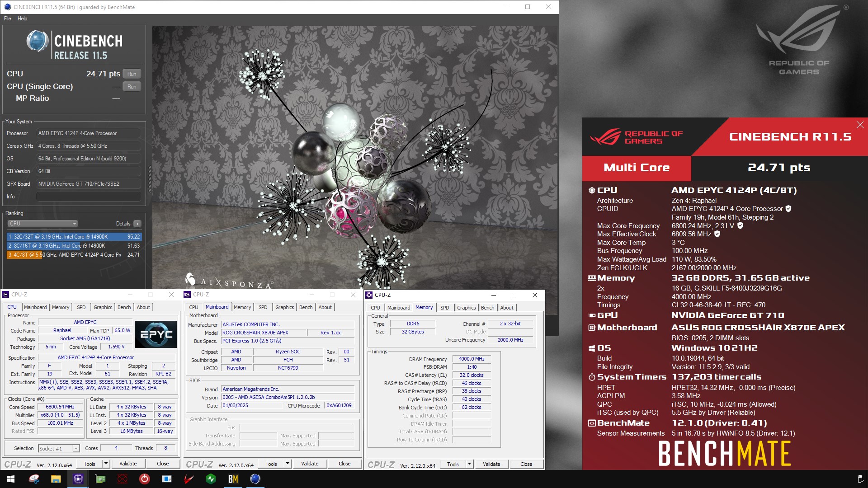Click the Details arrow button in Ranking
This screenshot has width=868, height=488.
(137, 224)
